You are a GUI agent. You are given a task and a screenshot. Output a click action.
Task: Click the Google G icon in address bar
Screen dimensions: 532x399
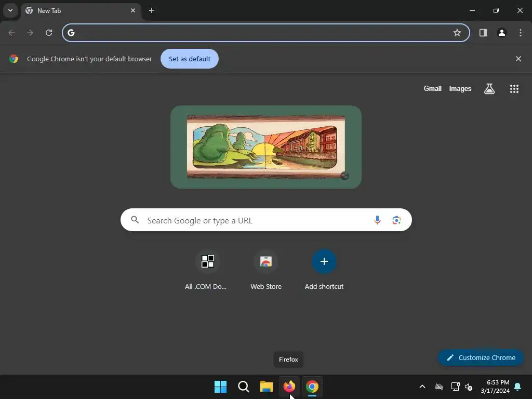[x=71, y=33]
